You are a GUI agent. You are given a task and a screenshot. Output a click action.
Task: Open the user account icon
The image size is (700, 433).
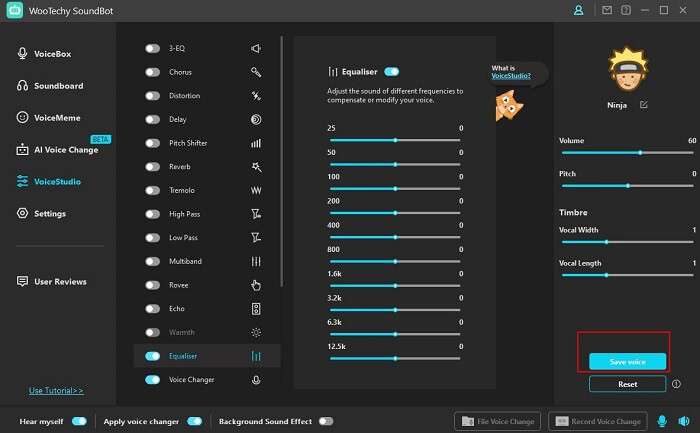[x=579, y=10]
